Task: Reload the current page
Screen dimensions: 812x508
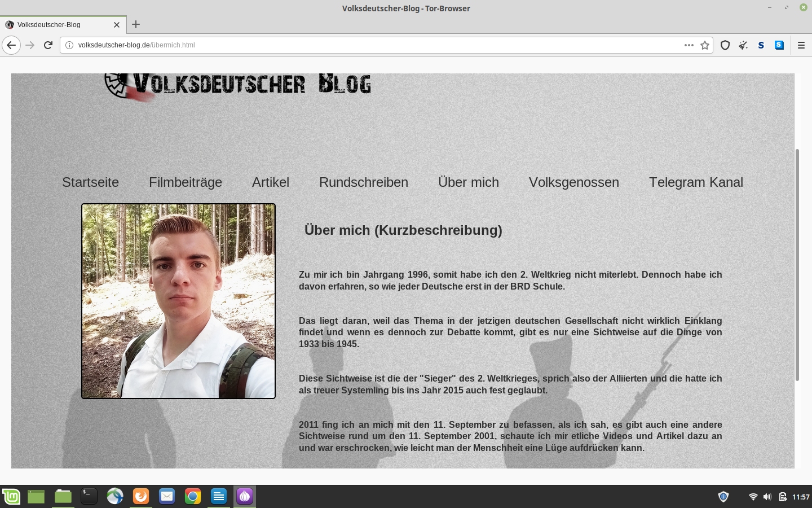Action: (48, 45)
